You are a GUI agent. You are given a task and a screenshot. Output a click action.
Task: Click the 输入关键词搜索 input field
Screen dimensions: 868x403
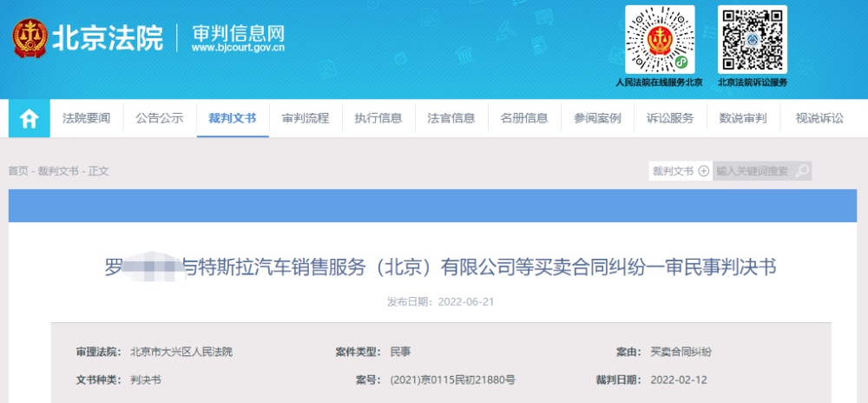coord(754,171)
